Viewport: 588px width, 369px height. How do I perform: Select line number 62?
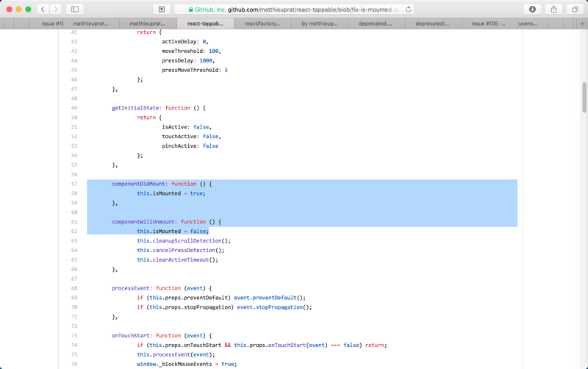74,232
